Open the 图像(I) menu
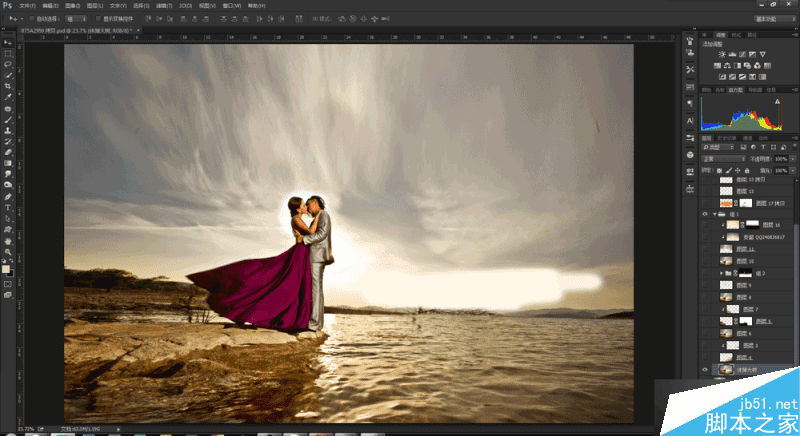The height and width of the screenshot is (436, 800). coord(72,6)
